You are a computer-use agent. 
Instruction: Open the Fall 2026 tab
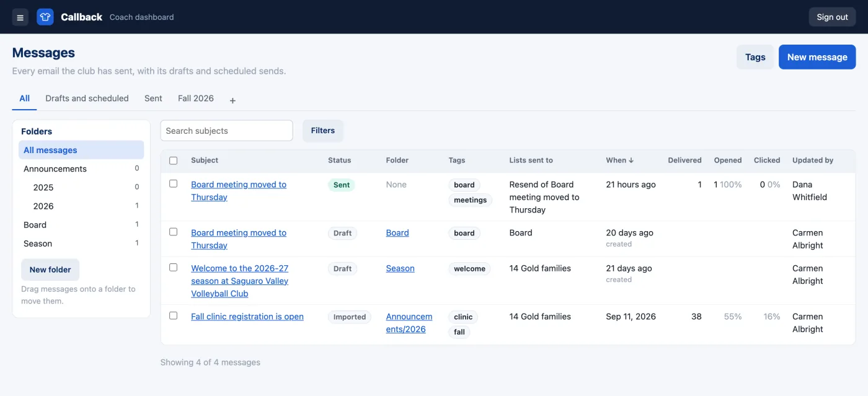(196, 99)
